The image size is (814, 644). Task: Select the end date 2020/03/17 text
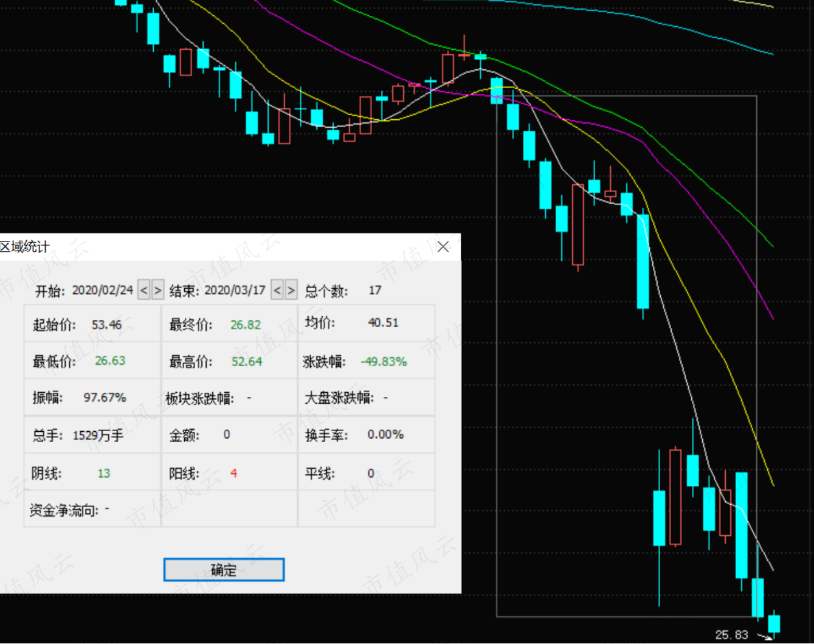pyautogui.click(x=235, y=290)
